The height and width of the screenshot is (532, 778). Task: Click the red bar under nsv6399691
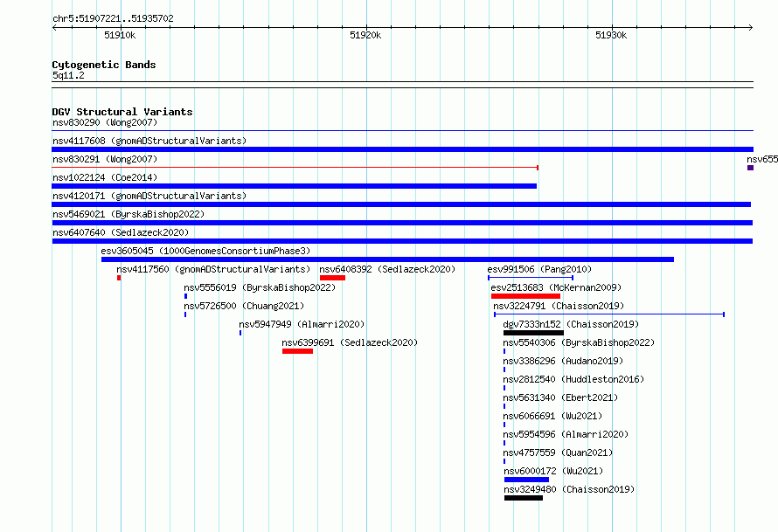click(298, 351)
